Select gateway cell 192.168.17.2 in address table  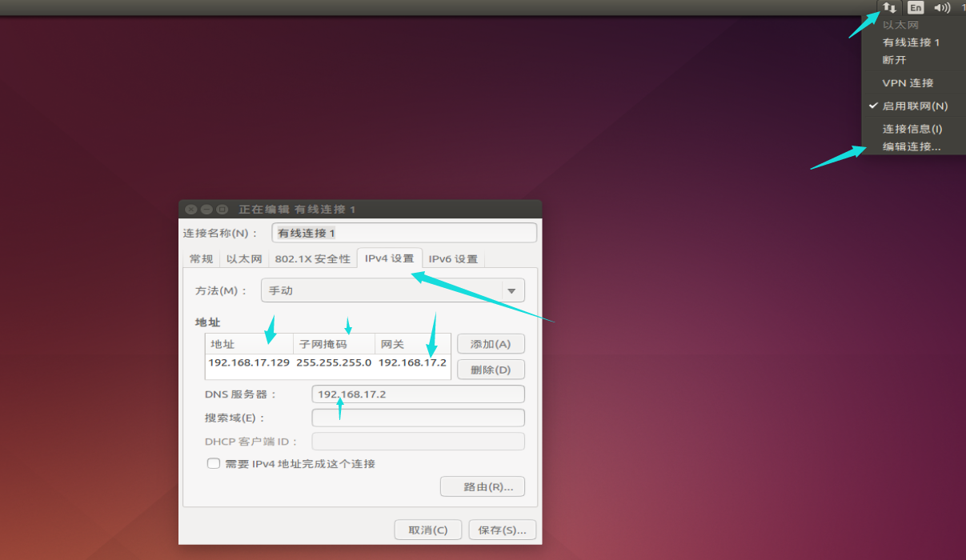(412, 362)
